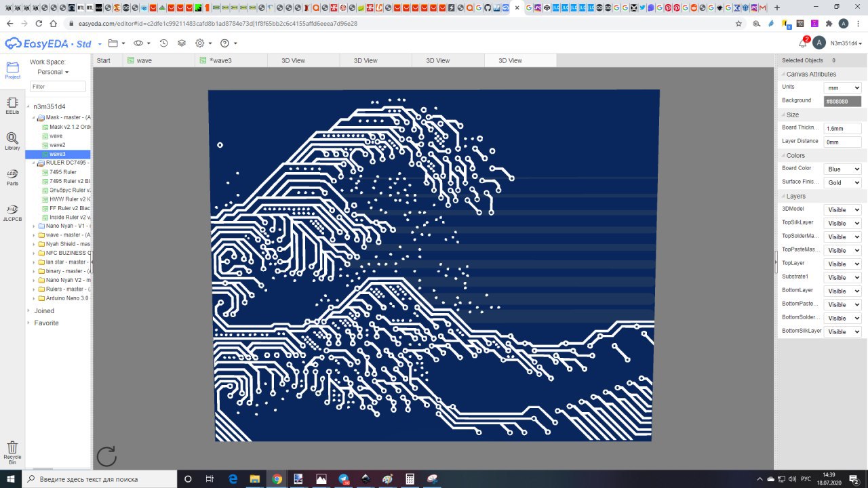Collapse the RULER DC7495 project

(x=33, y=163)
